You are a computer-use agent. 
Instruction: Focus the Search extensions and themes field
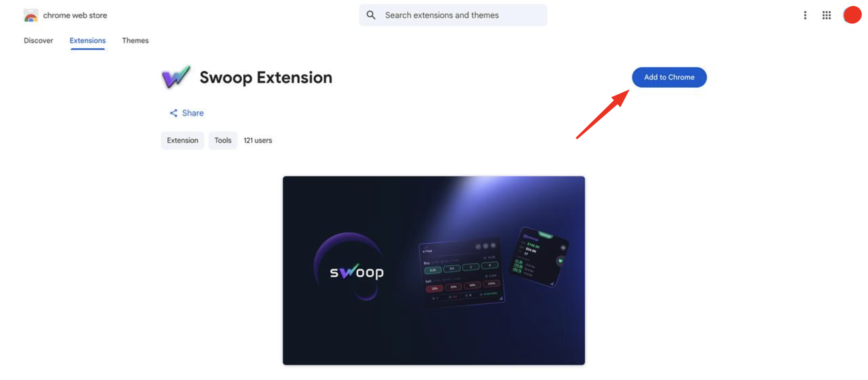453,15
